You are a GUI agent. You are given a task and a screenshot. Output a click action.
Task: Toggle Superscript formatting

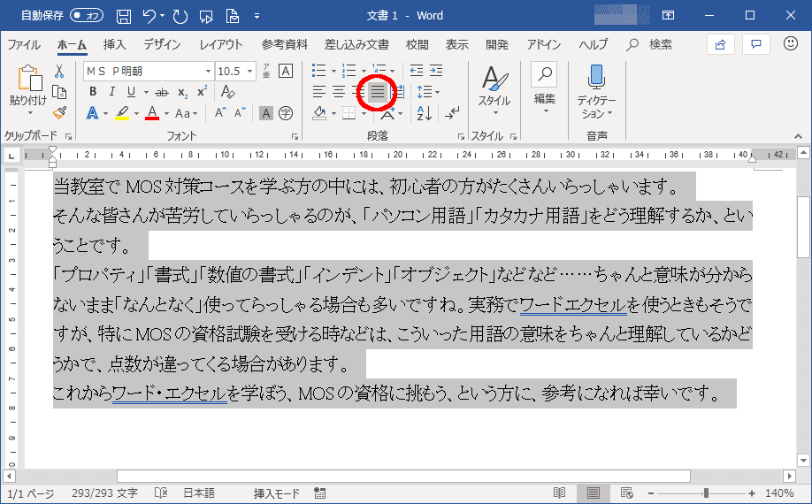pyautogui.click(x=202, y=92)
